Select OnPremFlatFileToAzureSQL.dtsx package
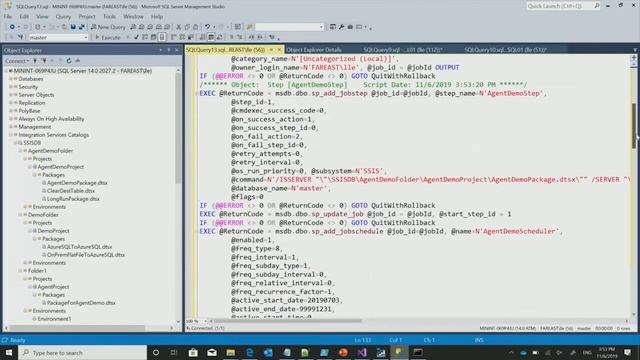The width and height of the screenshot is (640, 360). click(x=86, y=255)
